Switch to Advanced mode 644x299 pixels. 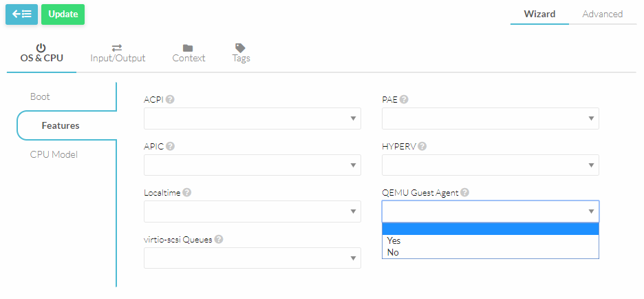click(602, 14)
